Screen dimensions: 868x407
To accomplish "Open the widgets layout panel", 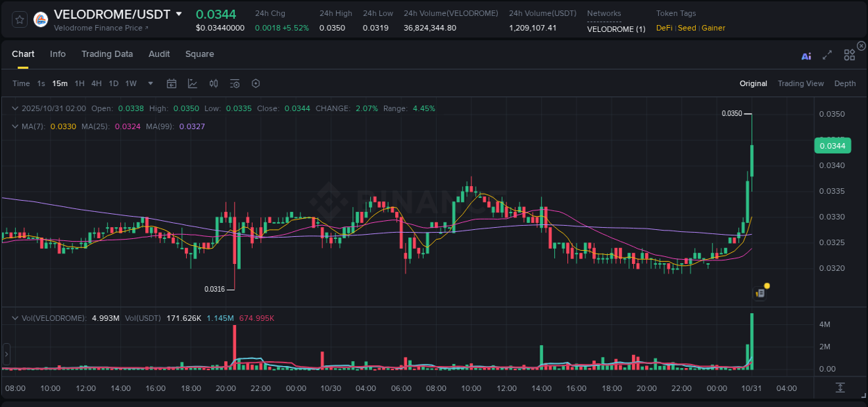I will pyautogui.click(x=849, y=54).
